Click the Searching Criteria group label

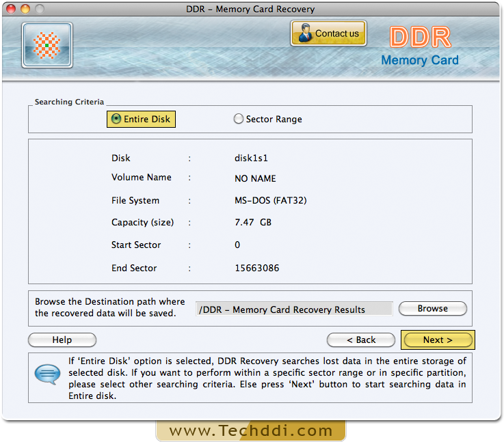pos(69,102)
